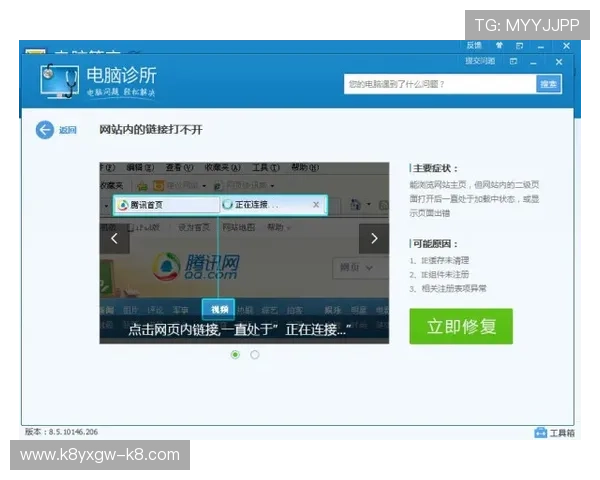Show the next slide with right chevron

tap(374, 238)
